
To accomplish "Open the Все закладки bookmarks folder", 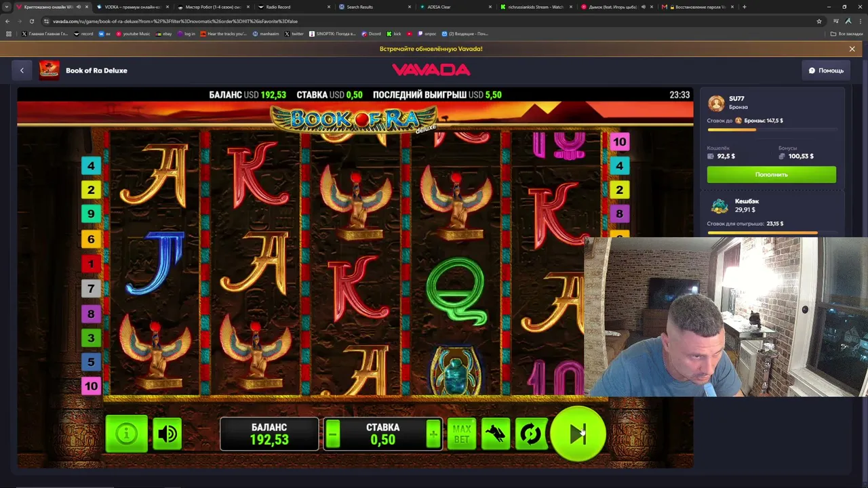I will coord(847,33).
